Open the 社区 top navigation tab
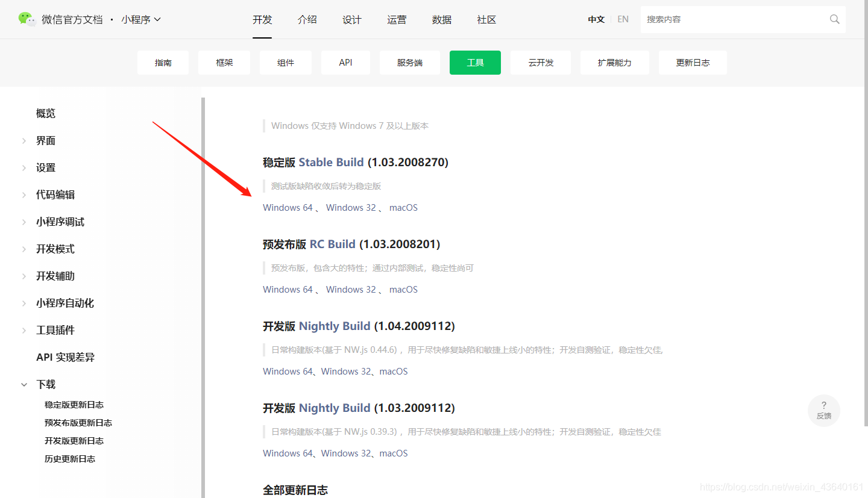 coord(486,19)
